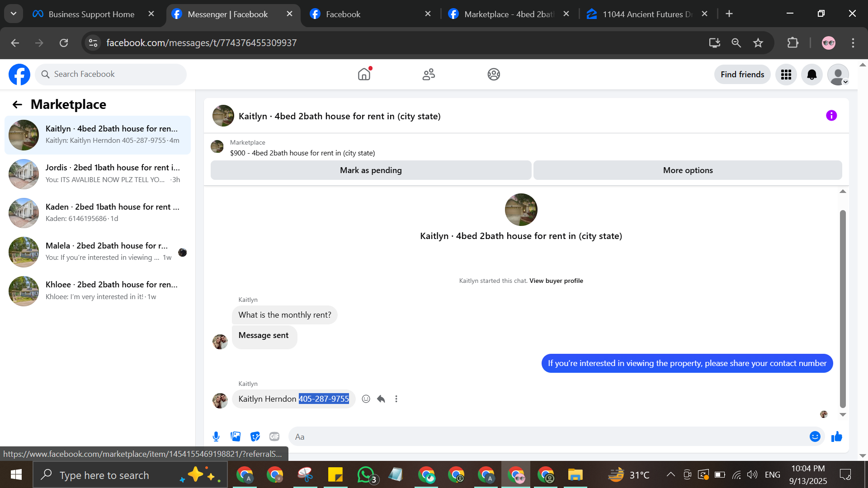
Task: Open Jordis 2bed 1bath conversation
Action: coord(98,174)
